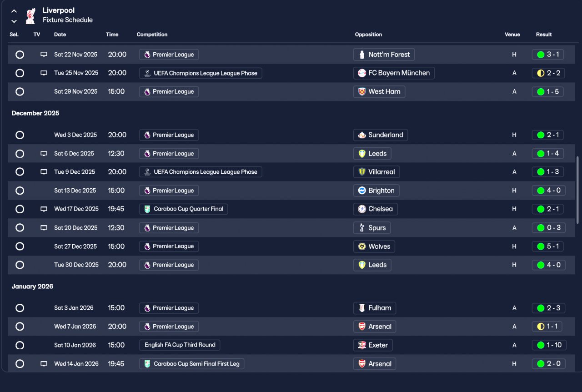Screen dimensions: 582x392
Task: Click the up chevron beside the Liverpool crest
Action: point(14,11)
